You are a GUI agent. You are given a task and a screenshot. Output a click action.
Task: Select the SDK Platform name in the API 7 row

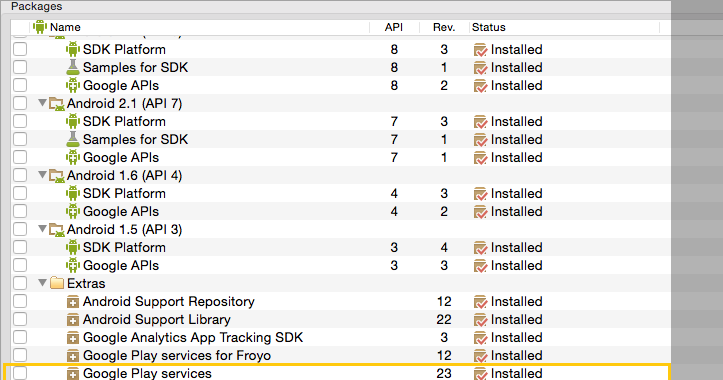click(x=124, y=121)
